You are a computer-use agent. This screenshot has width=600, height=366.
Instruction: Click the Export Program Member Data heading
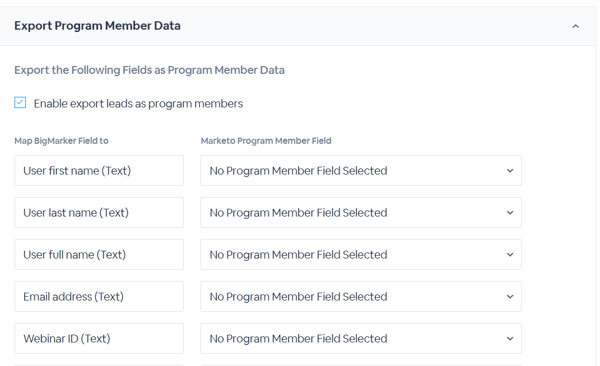click(97, 26)
